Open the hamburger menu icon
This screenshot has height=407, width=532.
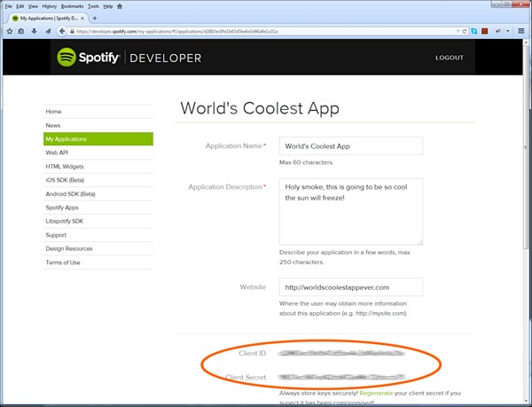click(x=521, y=31)
